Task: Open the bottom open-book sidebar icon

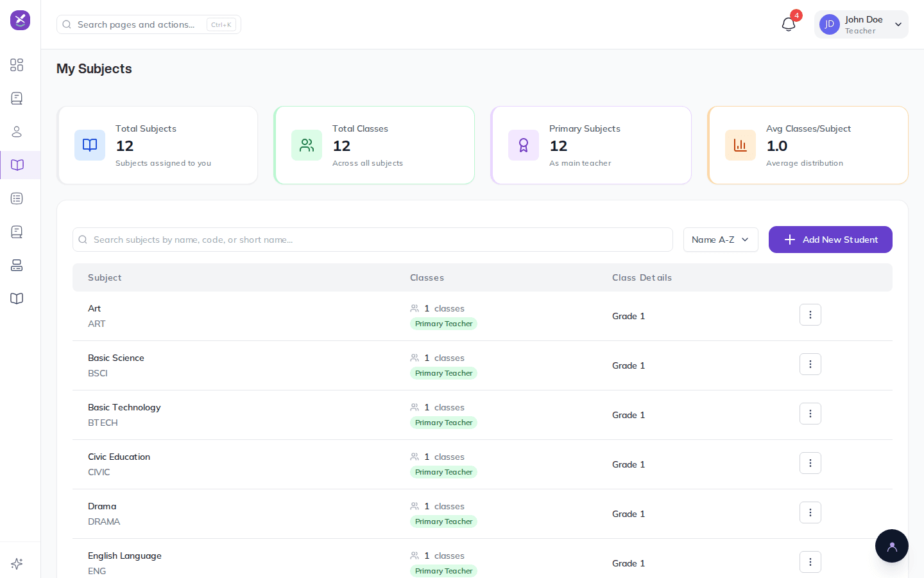Action: (17, 299)
